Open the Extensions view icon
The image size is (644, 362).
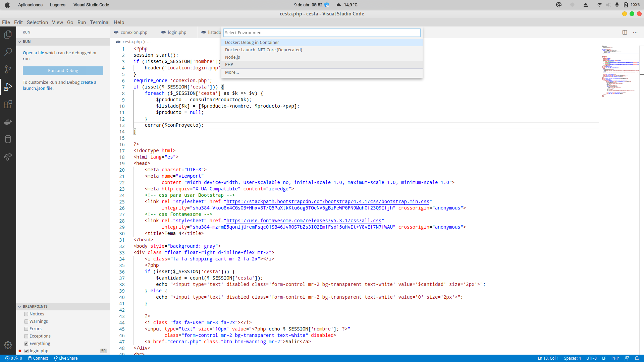8,104
